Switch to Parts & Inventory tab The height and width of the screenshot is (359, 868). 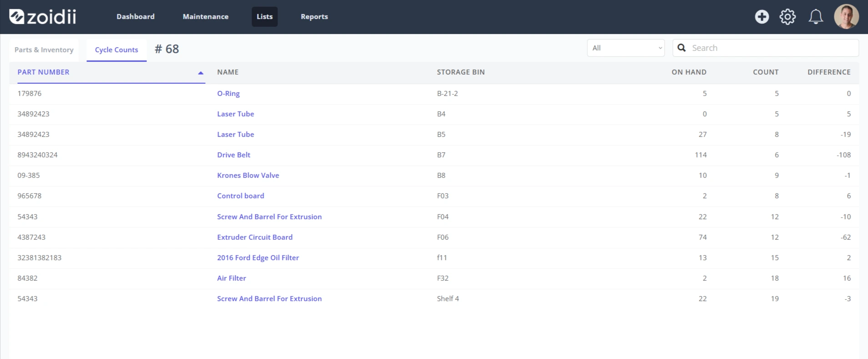44,50
